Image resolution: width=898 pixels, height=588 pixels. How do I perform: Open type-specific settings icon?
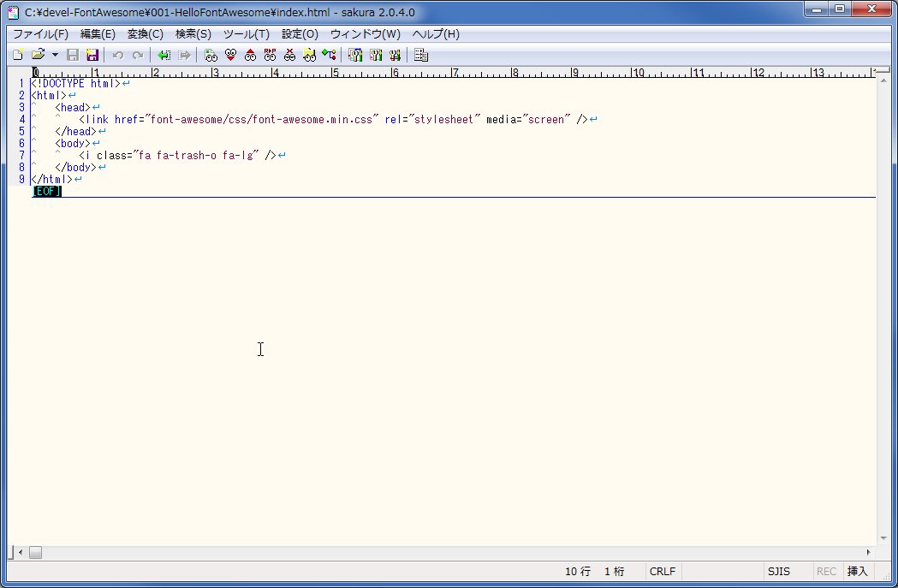coord(376,55)
